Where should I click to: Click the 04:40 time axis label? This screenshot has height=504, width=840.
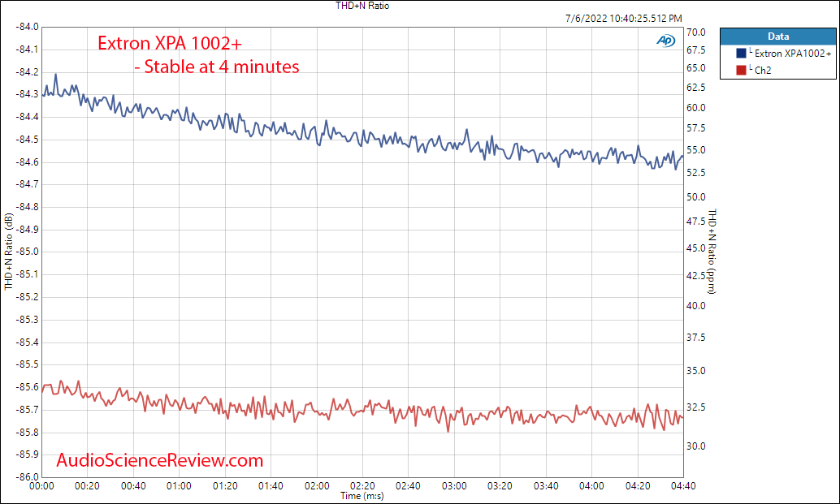click(x=683, y=486)
